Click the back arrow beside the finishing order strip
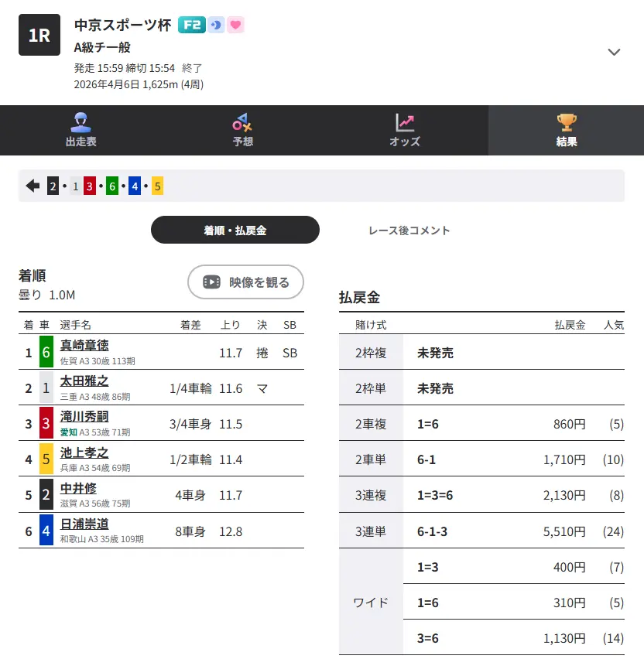The height and width of the screenshot is (659, 644). click(31, 186)
